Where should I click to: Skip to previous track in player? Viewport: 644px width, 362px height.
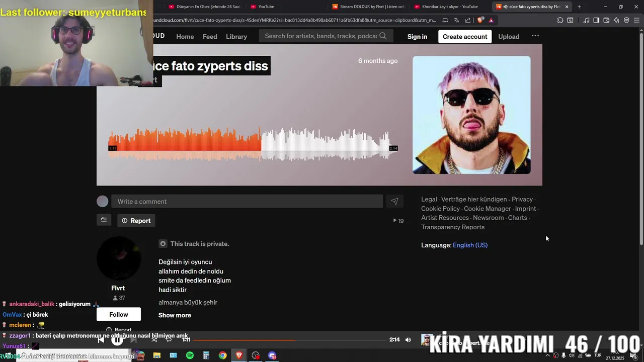[101, 340]
